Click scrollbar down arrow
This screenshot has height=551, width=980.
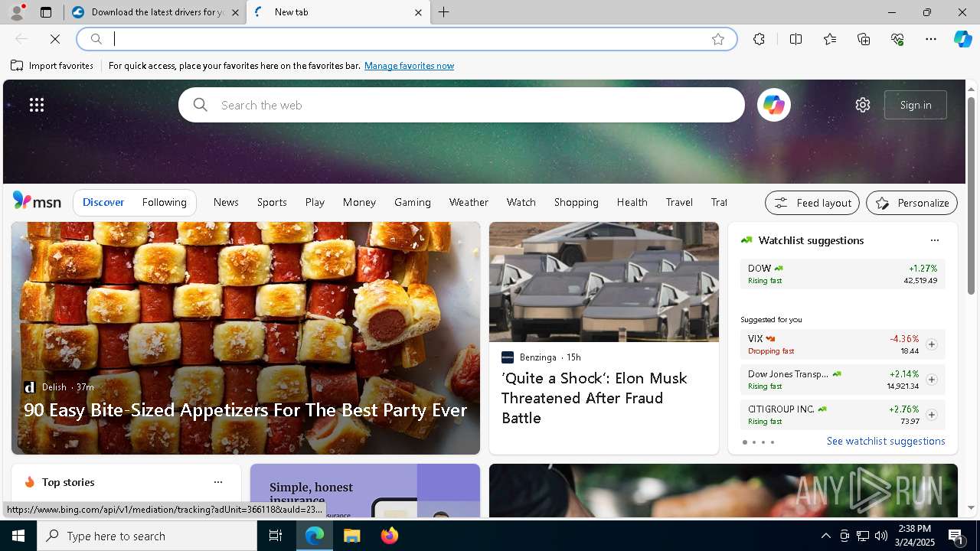point(971,508)
